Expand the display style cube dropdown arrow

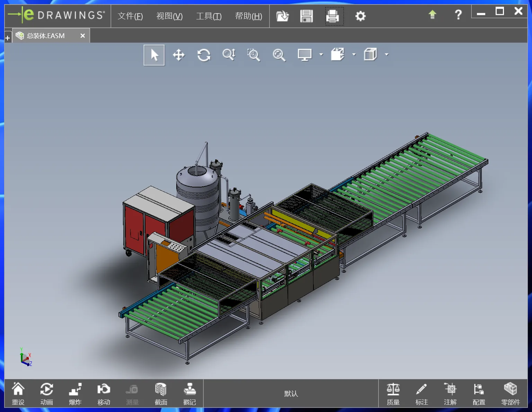[387, 54]
